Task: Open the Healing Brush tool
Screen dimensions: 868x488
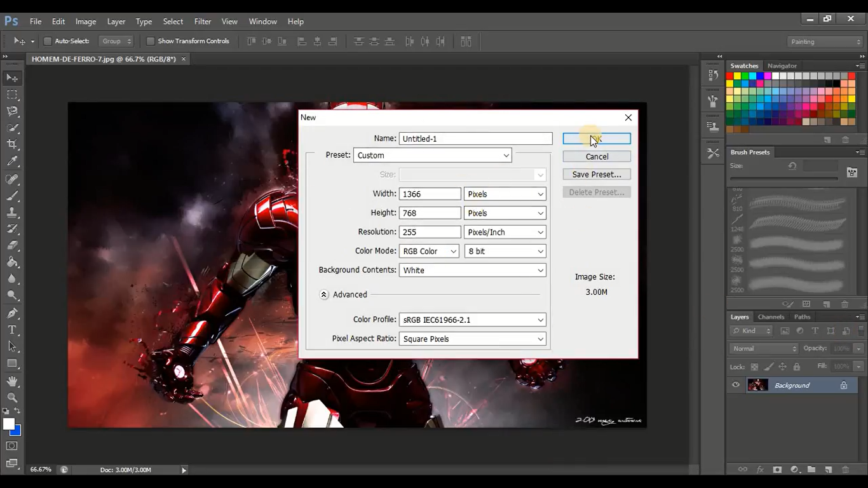Action: (13, 179)
